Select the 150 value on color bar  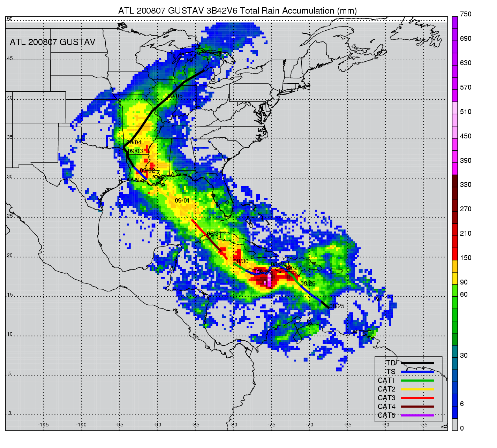(x=466, y=258)
